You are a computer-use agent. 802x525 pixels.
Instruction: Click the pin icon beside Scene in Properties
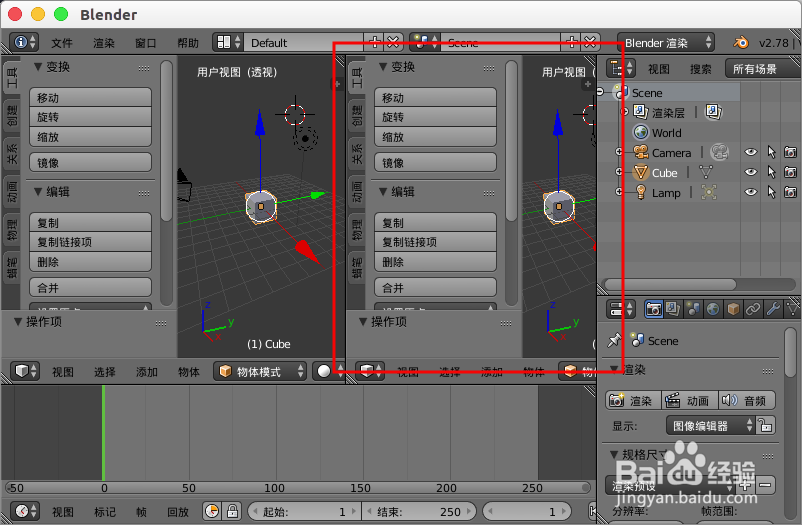614,340
